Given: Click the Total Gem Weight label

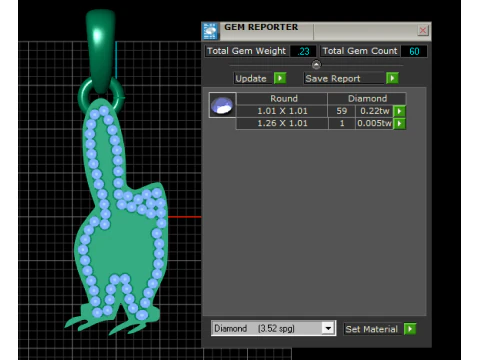Looking at the screenshot, I should tap(247, 51).
